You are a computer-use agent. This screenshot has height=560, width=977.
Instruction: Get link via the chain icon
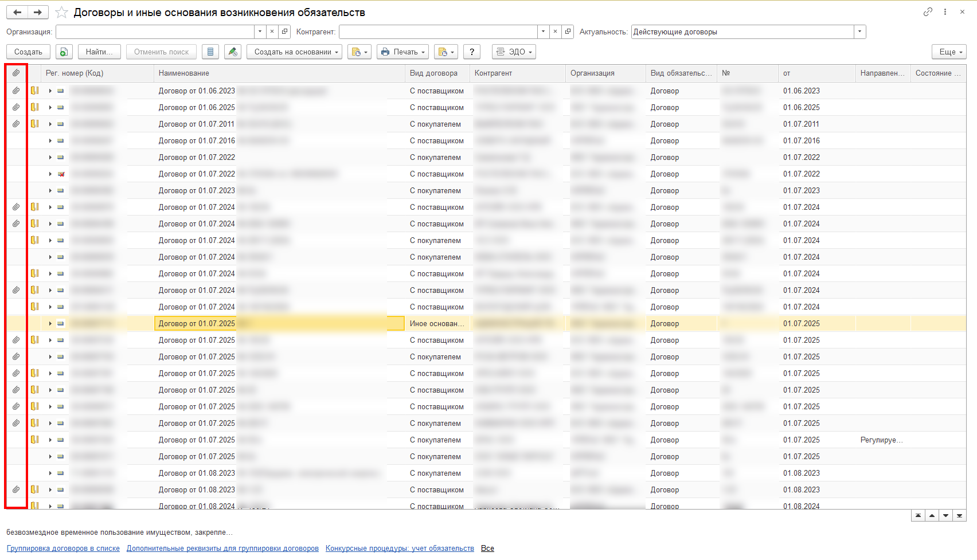(928, 12)
